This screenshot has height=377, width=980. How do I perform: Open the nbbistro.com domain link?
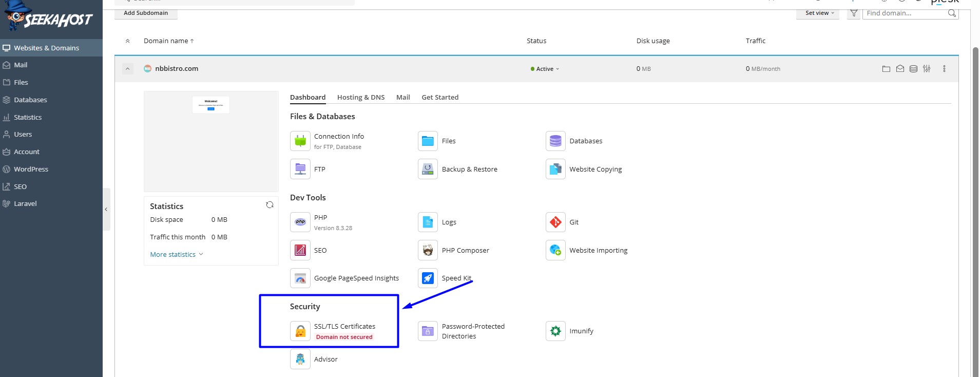pyautogui.click(x=177, y=68)
